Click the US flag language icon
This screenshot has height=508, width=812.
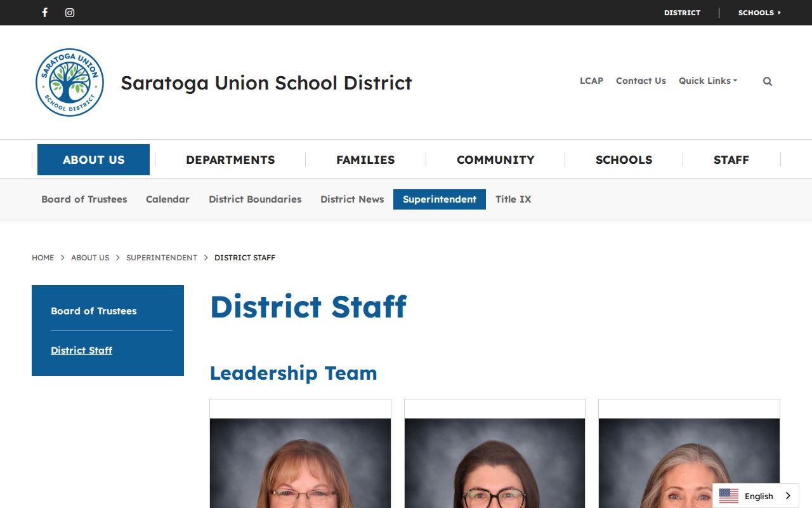[x=729, y=496]
